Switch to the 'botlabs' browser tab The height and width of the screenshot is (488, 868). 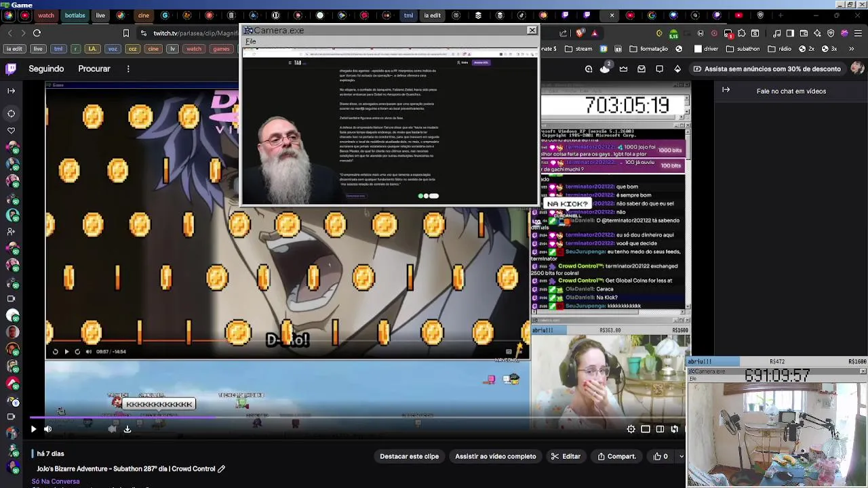tap(75, 15)
